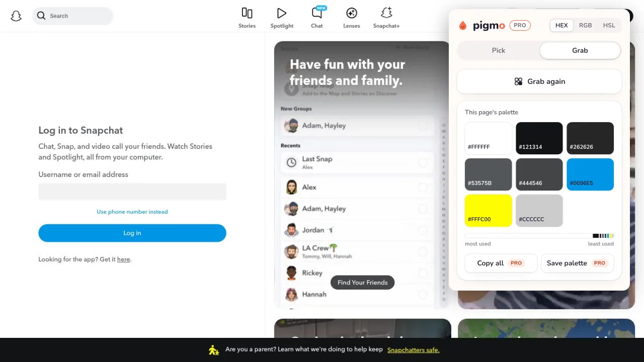The image size is (644, 362).
Task: Open the Chat icon with NEW badge
Action: tap(317, 13)
